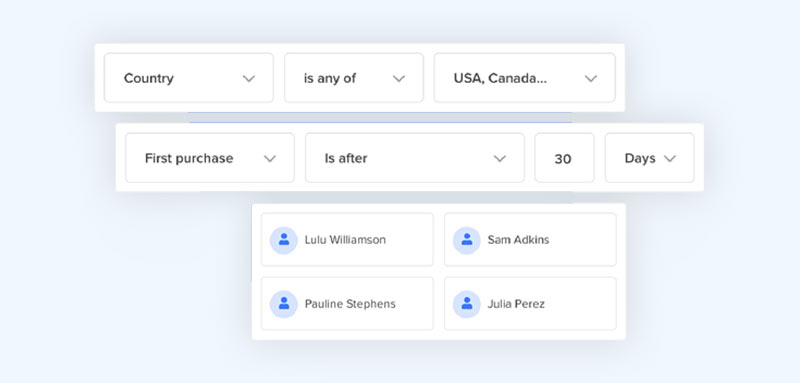Open the Julia Perez contact name
800x383 pixels.
point(516,304)
